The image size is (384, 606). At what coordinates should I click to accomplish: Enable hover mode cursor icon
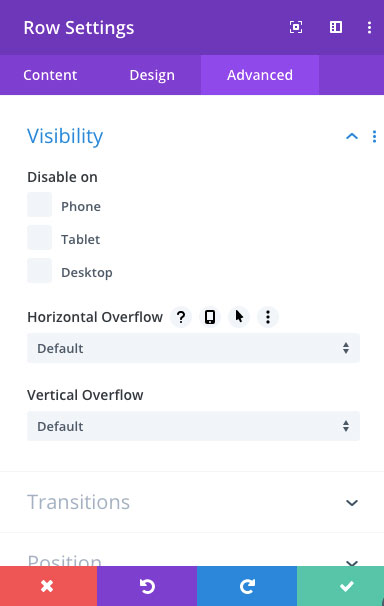coord(239,317)
